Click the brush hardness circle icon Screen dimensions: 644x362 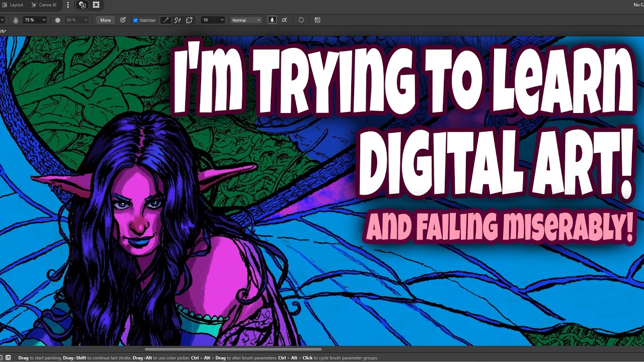tap(57, 20)
